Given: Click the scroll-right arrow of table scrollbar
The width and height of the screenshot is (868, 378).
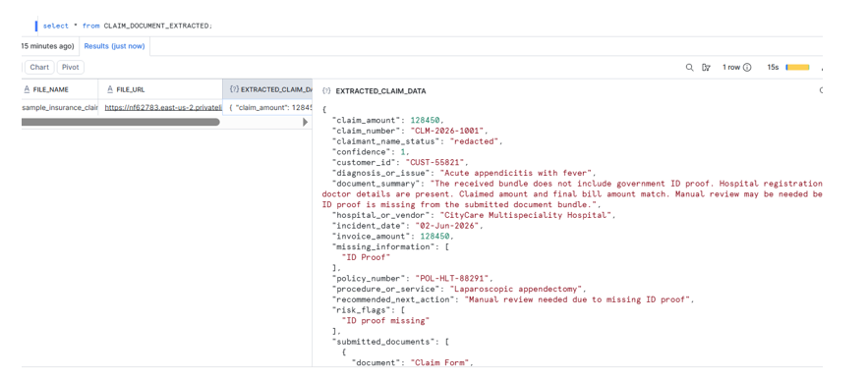Looking at the screenshot, I should [305, 122].
